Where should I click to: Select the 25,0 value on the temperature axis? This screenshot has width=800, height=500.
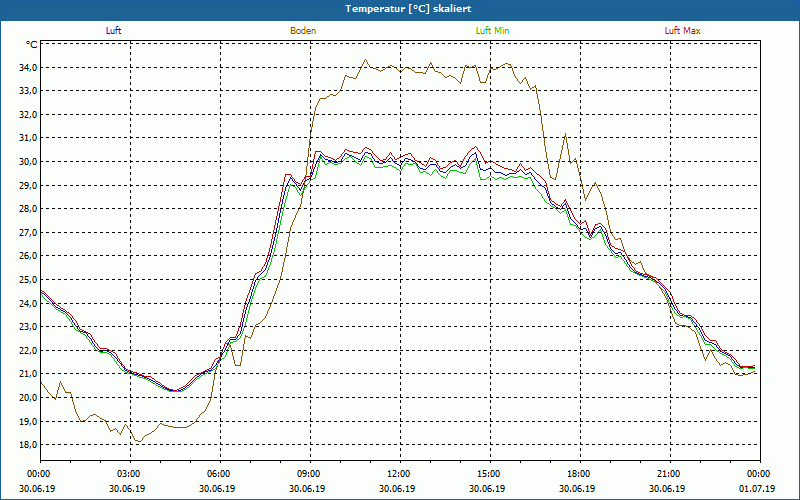(x=28, y=280)
